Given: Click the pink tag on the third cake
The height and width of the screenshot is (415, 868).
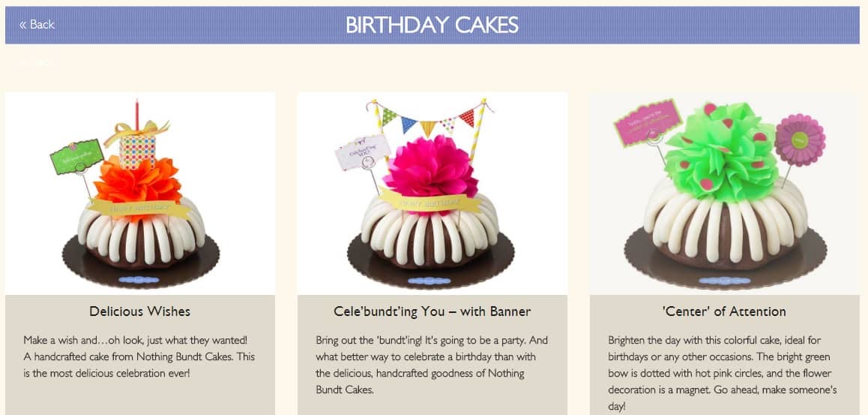Looking at the screenshot, I should click(647, 122).
